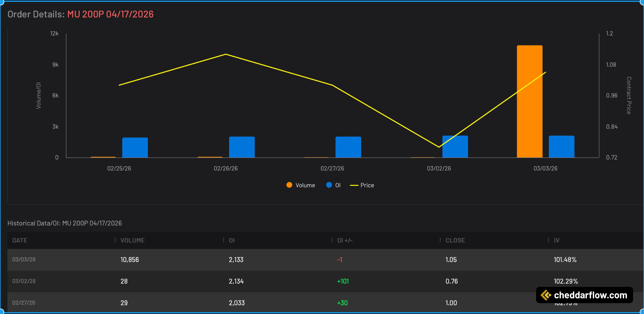
Task: Click the 02/26/26 x-axis label
Action: click(226, 168)
